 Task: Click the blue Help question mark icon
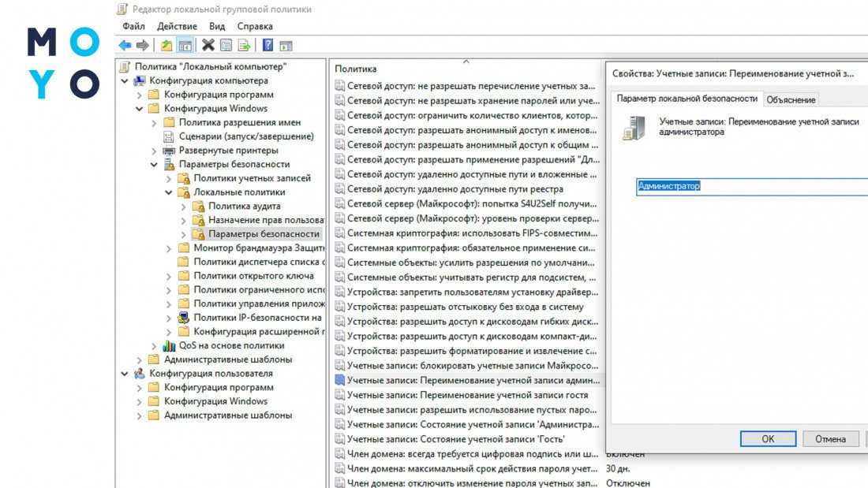point(268,46)
